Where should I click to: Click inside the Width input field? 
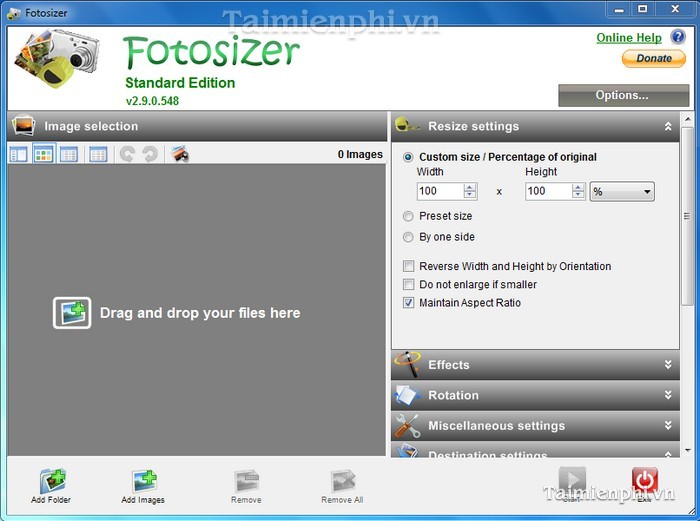coord(441,192)
